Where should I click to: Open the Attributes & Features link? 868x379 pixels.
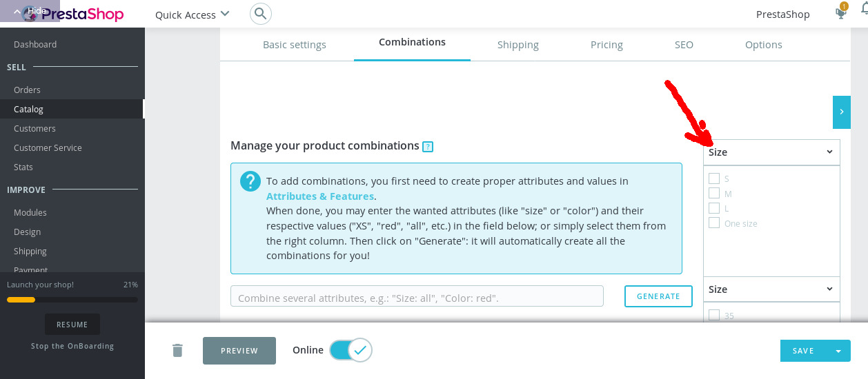(320, 196)
